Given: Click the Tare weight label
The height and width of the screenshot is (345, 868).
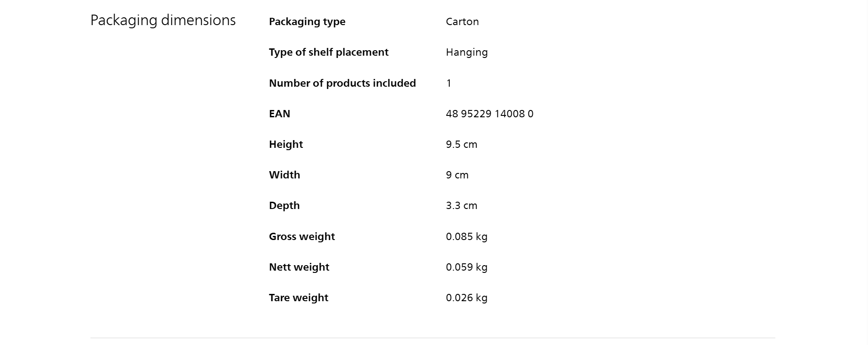Looking at the screenshot, I should [x=299, y=298].
